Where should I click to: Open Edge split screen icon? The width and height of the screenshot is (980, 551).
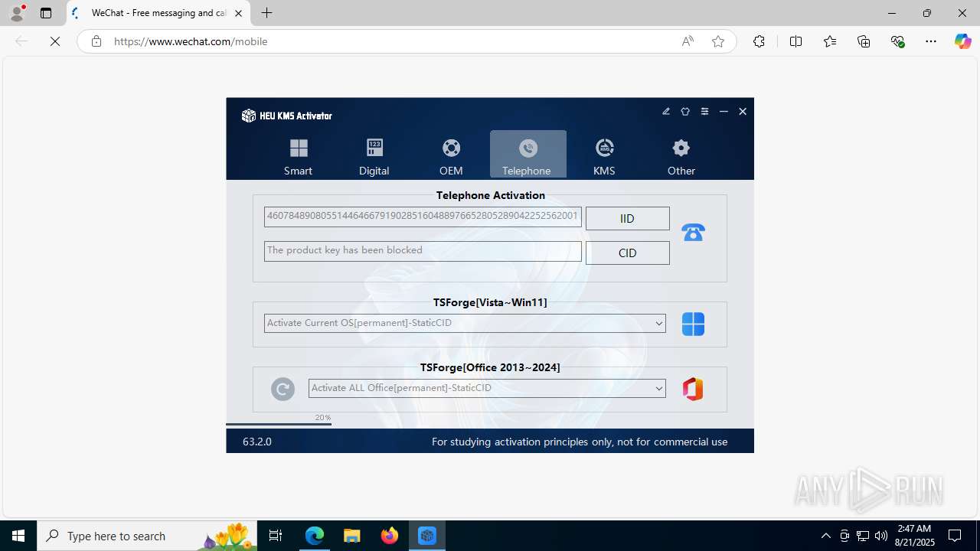[795, 41]
